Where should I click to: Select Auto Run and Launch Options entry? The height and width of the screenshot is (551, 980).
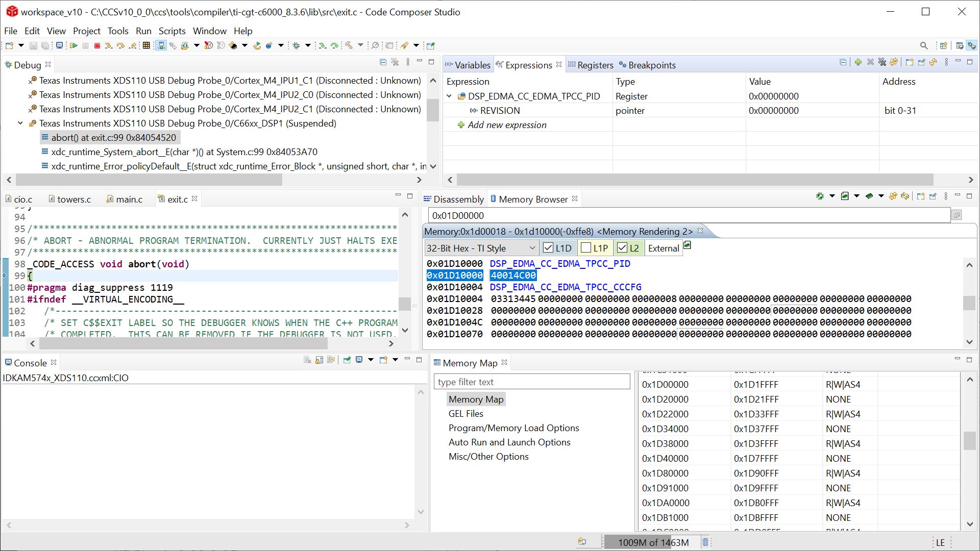click(x=509, y=442)
